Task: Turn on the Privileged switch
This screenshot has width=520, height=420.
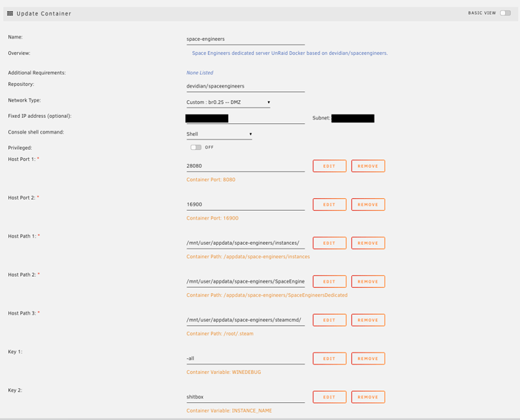Action: tap(195, 147)
